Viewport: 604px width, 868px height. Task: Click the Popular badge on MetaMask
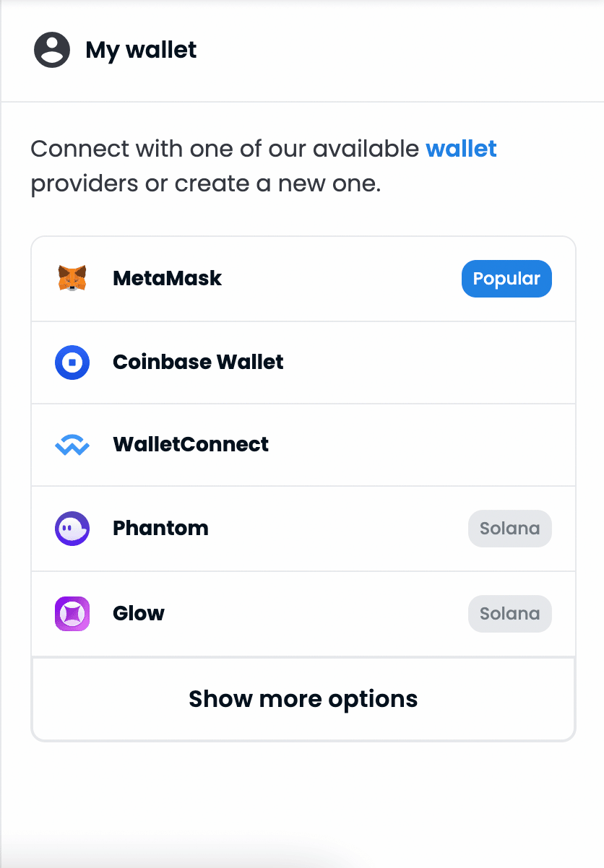pos(506,279)
